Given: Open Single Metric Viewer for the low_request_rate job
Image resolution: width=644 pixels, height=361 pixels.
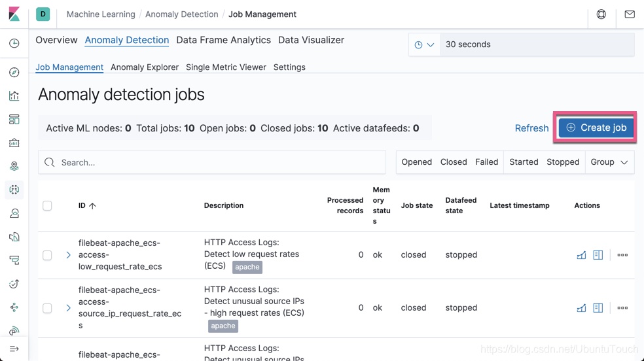Looking at the screenshot, I should 581,255.
